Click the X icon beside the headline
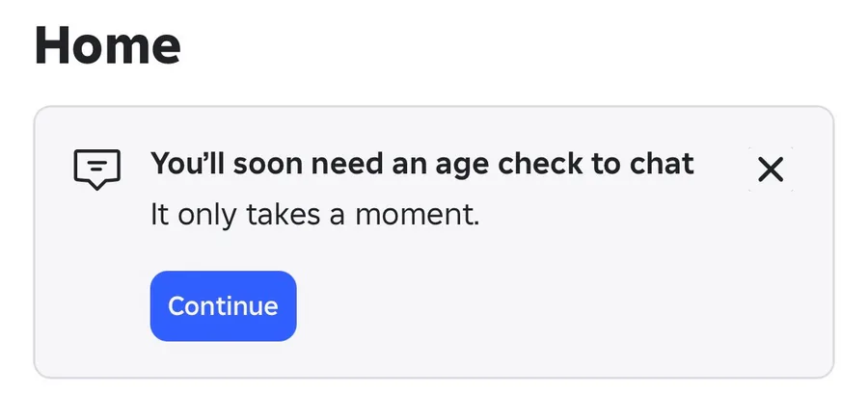Image resolution: width=868 pixels, height=393 pixels. click(x=771, y=170)
